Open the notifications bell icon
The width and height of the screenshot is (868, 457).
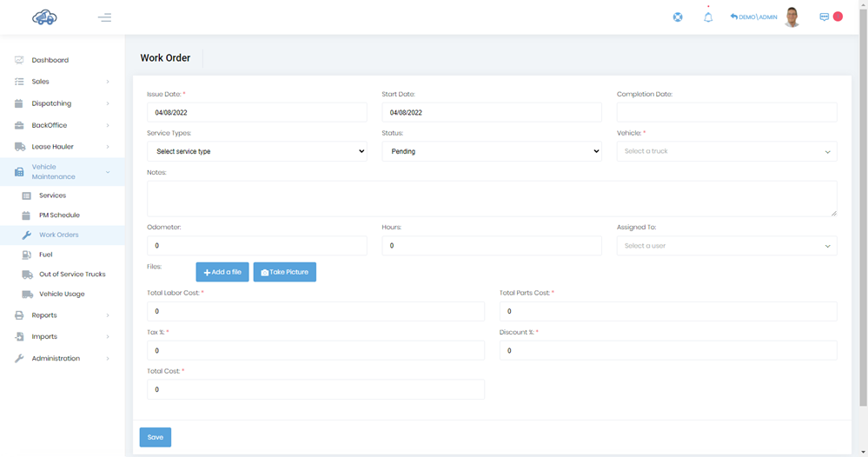(708, 17)
